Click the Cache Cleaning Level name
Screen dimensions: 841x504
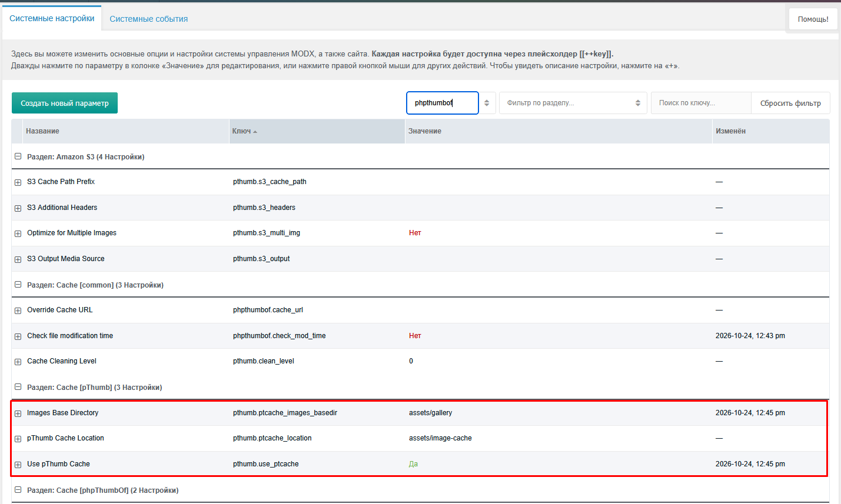point(62,361)
